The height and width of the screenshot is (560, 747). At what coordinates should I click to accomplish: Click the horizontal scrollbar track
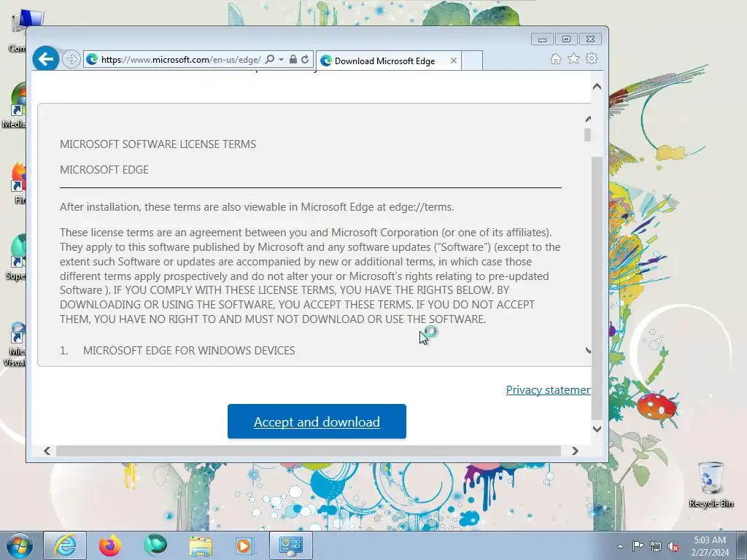(x=309, y=451)
